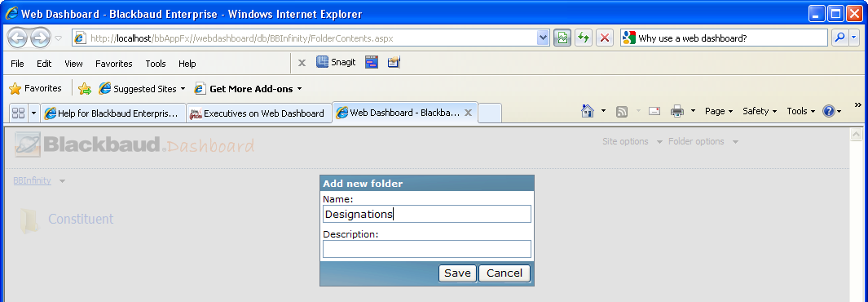Image resolution: width=868 pixels, height=302 pixels.
Task: Close the Snagit toolbar with the X
Action: point(302,63)
